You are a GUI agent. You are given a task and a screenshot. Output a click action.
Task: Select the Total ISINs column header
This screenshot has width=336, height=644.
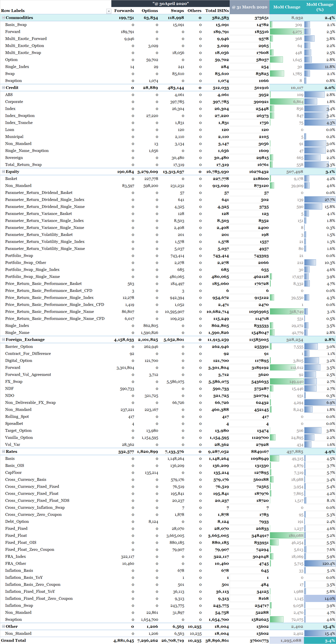coord(217,11)
